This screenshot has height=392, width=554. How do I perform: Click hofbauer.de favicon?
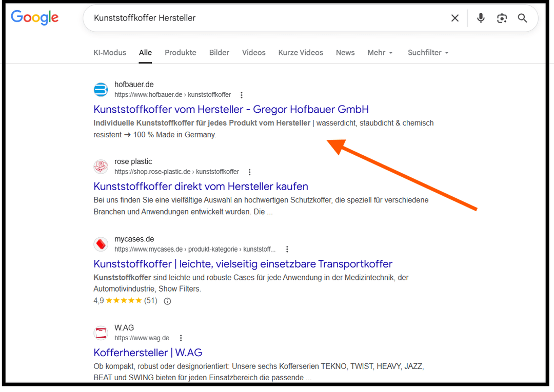[x=101, y=89]
